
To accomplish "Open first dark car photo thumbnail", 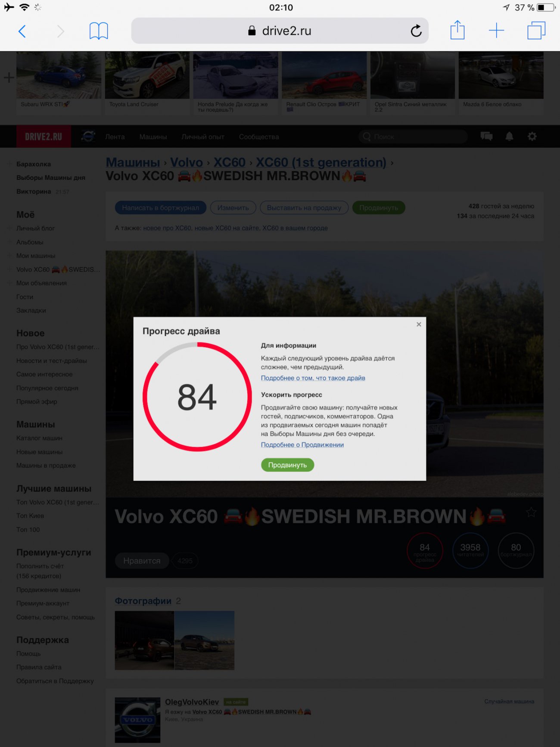I will click(x=144, y=641).
